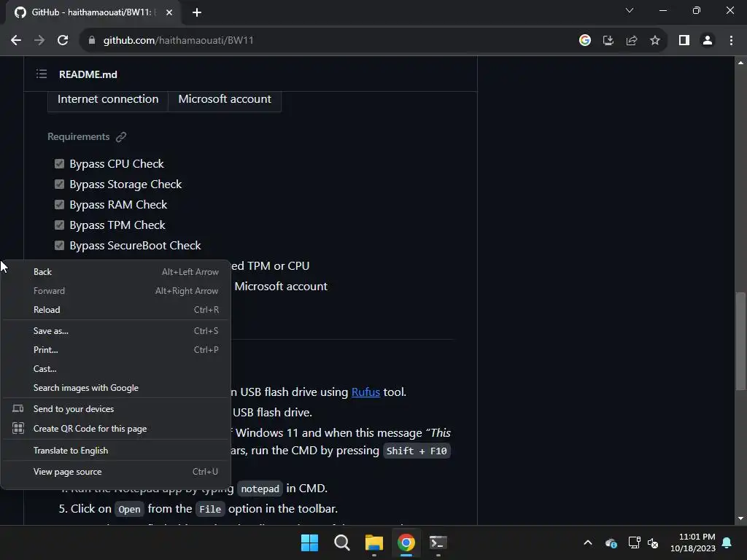Toggle Bypass TPM Check checkbox
This screenshot has width=747, height=560.
59,225
